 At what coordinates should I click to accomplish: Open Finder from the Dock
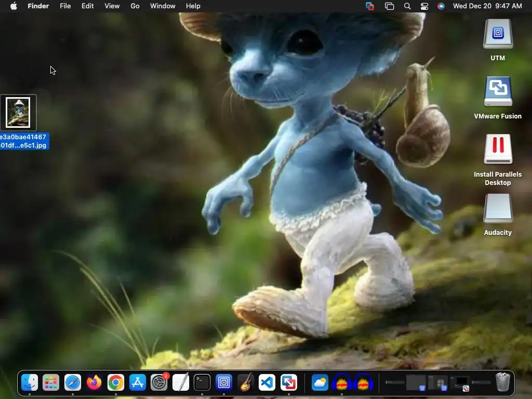(x=30, y=382)
